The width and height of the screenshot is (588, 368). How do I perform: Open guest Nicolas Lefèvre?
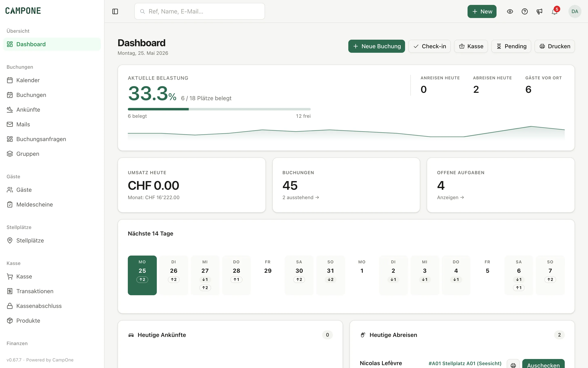(x=381, y=363)
